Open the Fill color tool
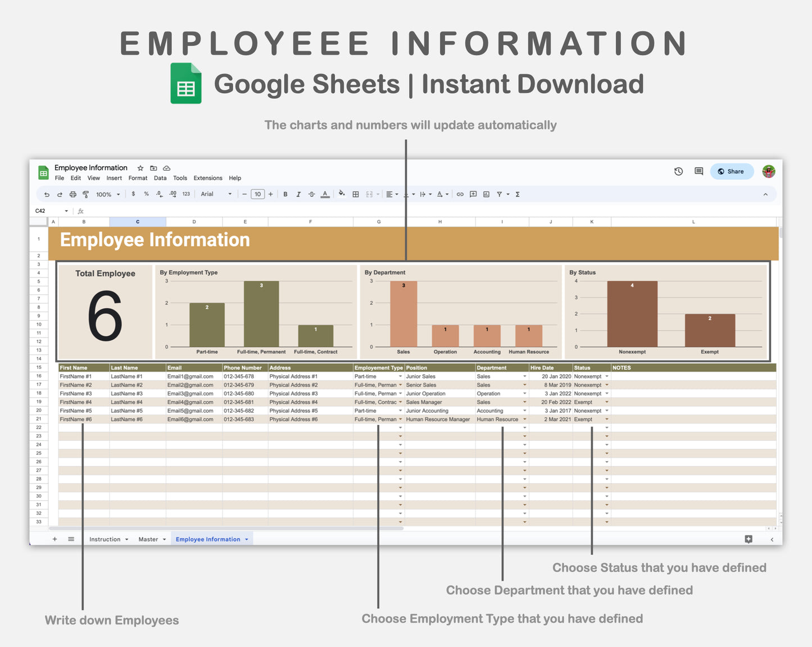Viewport: 812px width, 647px height. point(342,194)
